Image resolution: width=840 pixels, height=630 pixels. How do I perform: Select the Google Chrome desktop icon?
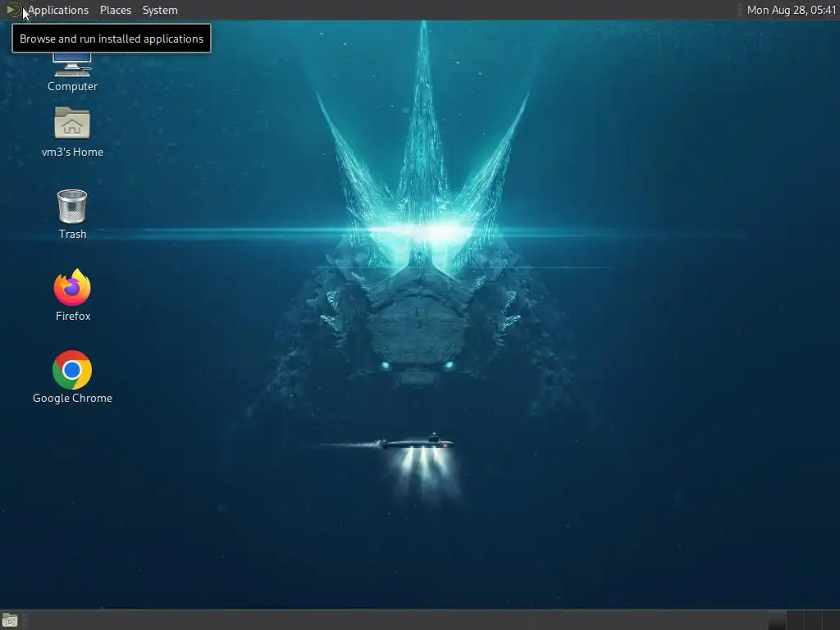(72, 377)
